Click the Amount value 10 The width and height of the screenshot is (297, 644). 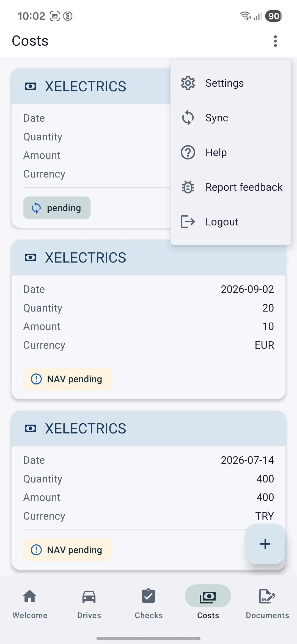tap(268, 326)
